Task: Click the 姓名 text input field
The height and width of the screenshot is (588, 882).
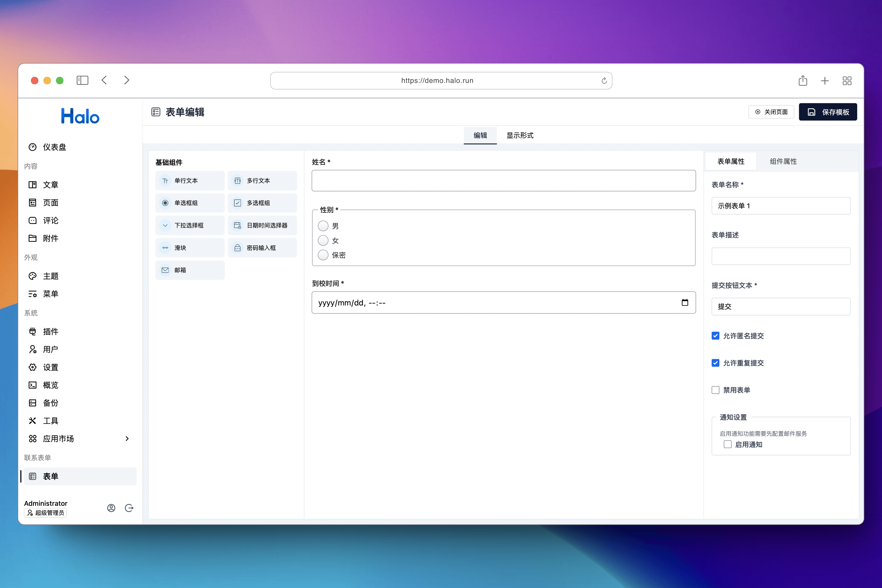Action: pyautogui.click(x=504, y=181)
